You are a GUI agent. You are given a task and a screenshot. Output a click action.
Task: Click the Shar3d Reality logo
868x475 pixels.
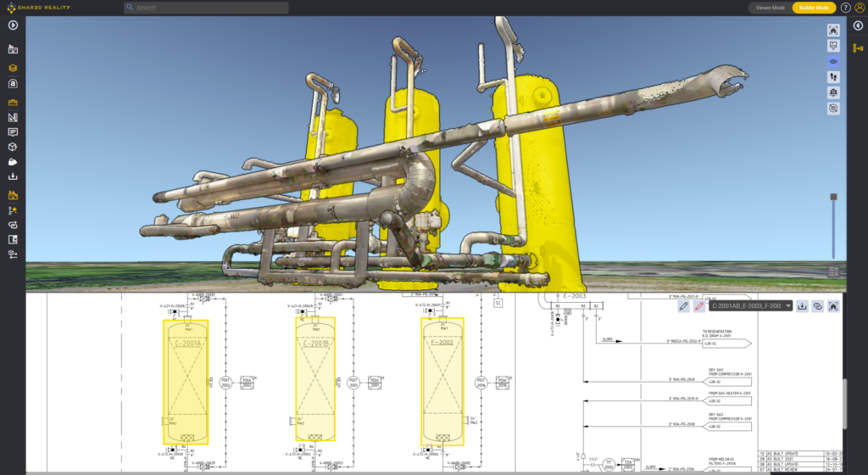pos(38,8)
